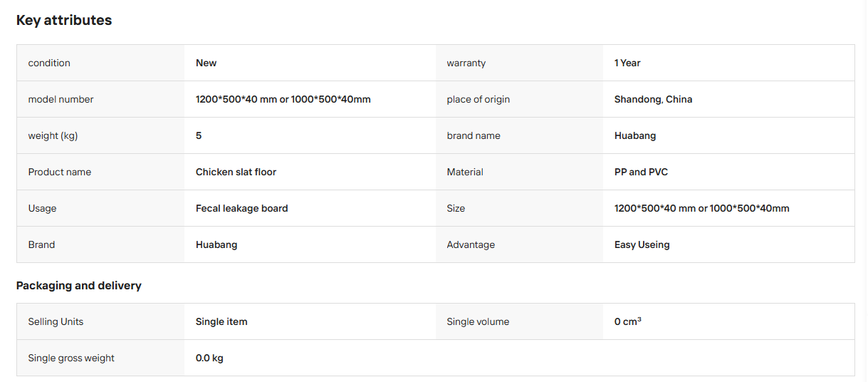Click the brand name value Huabang
This screenshot has width=868, height=382.
[x=635, y=135]
